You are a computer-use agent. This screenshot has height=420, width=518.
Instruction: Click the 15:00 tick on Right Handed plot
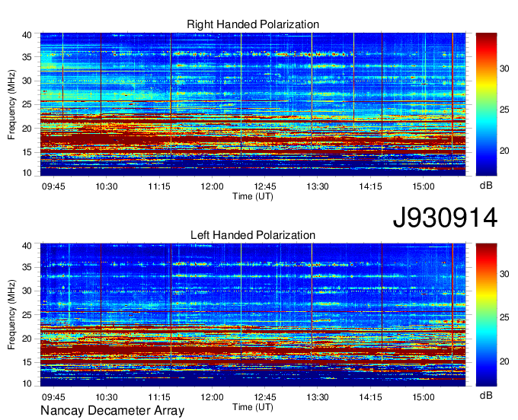[424, 186]
